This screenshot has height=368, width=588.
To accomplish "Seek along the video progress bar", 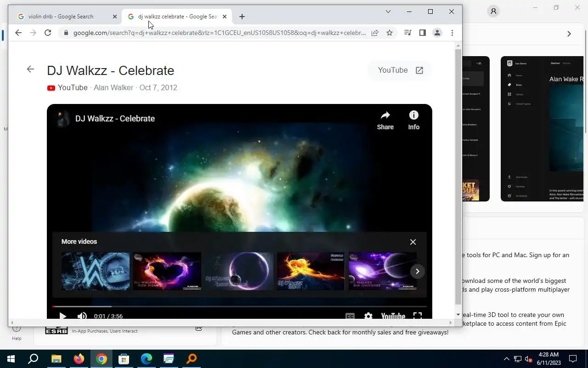I will click(239, 306).
